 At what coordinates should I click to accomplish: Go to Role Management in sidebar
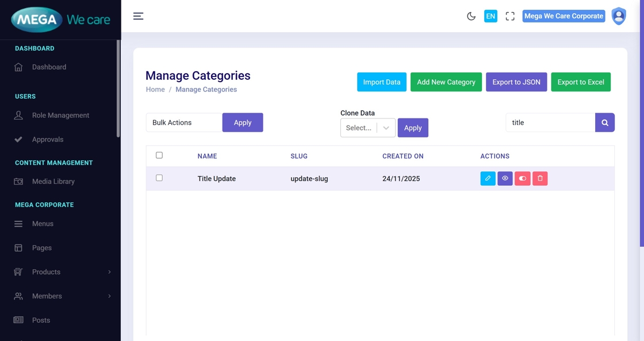[x=60, y=116]
